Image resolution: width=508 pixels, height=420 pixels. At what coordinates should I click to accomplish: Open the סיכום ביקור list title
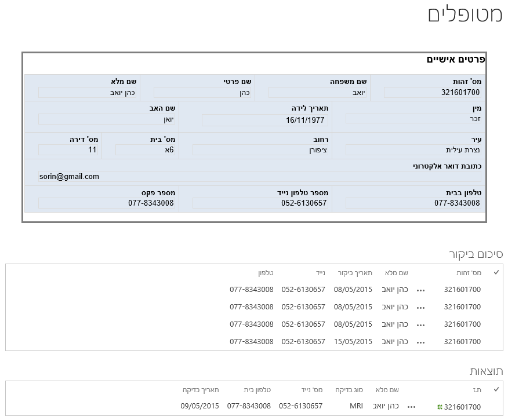coord(476,254)
